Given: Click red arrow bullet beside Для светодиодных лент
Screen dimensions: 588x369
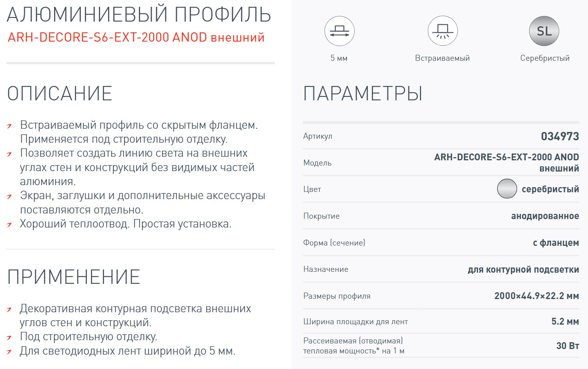Looking at the screenshot, I should pos(9,352).
